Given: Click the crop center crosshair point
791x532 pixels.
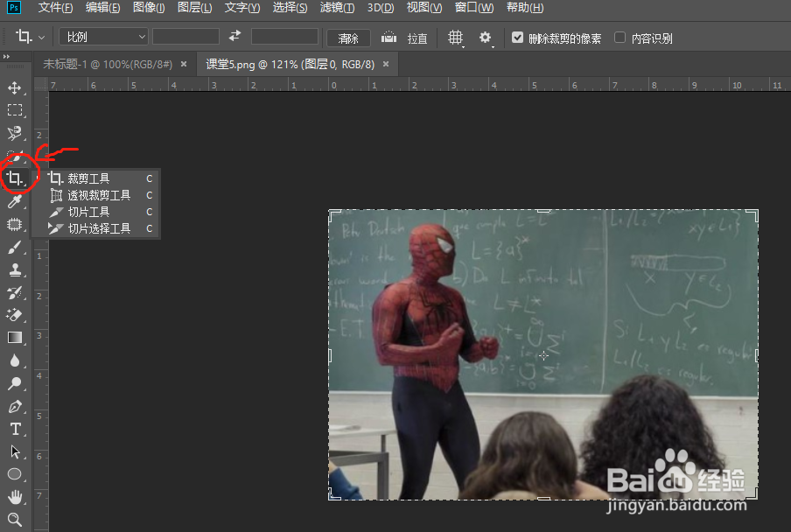Looking at the screenshot, I should point(543,355).
